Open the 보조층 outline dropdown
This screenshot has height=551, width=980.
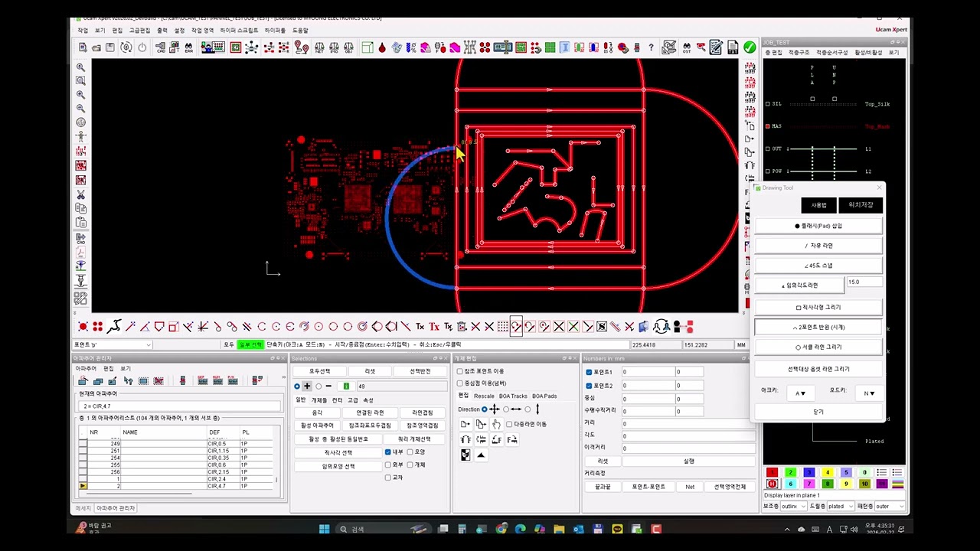click(794, 506)
